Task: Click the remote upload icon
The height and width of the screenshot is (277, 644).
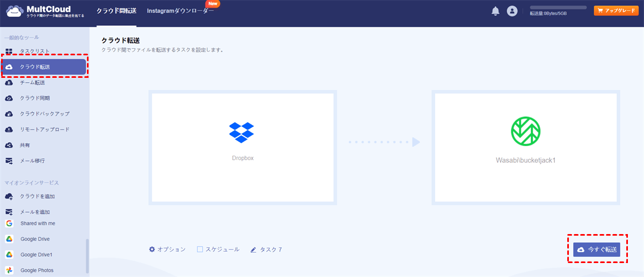Action: click(x=9, y=129)
